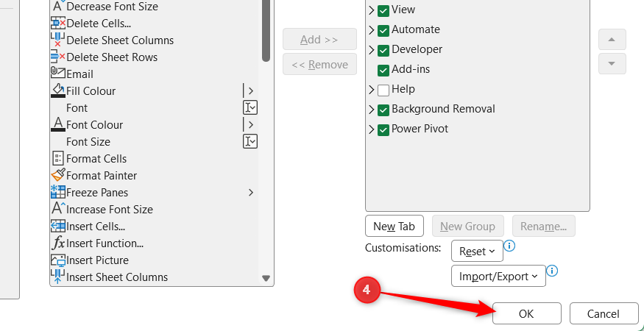Click the Fill Colour bucket icon
This screenshot has width=644, height=331.
[x=58, y=90]
